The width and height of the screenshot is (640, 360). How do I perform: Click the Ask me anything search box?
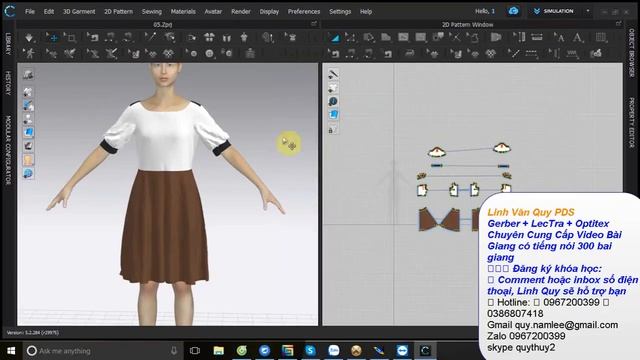tap(101, 351)
